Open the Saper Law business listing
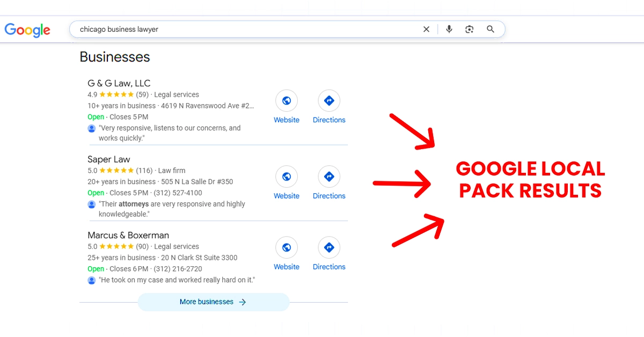Screen dimensions: 644x337 [109, 159]
